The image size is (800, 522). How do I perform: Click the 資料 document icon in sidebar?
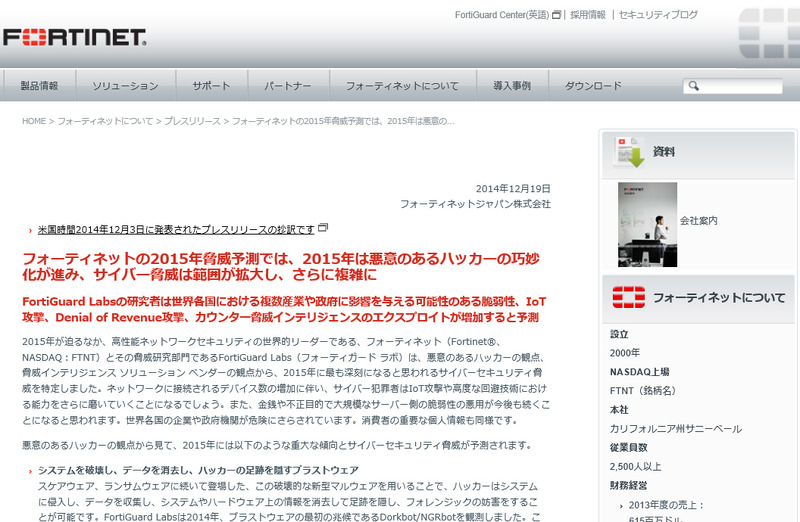[629, 151]
